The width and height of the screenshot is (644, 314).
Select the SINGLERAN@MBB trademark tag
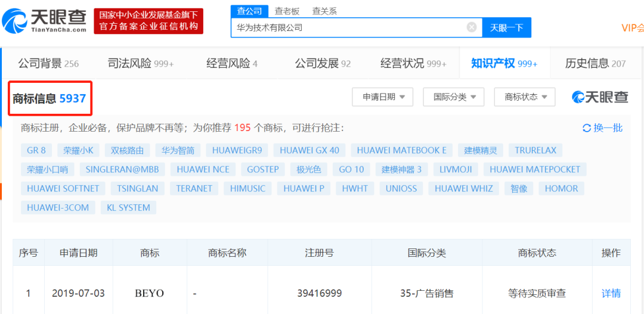tap(122, 169)
